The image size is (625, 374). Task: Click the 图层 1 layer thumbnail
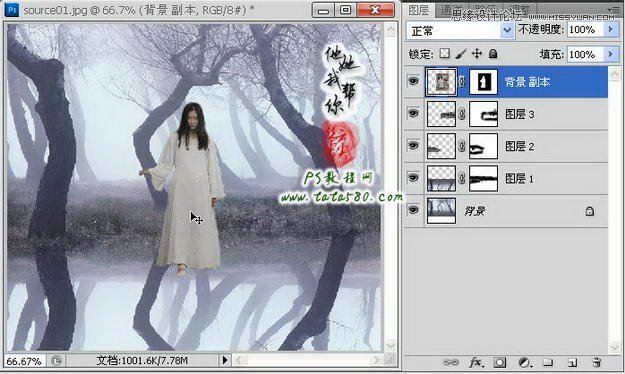441,178
